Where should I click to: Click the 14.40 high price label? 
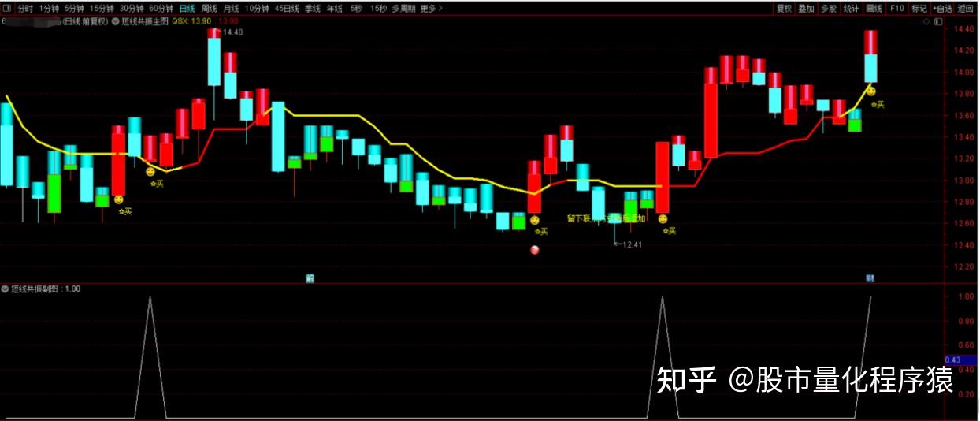(x=232, y=32)
